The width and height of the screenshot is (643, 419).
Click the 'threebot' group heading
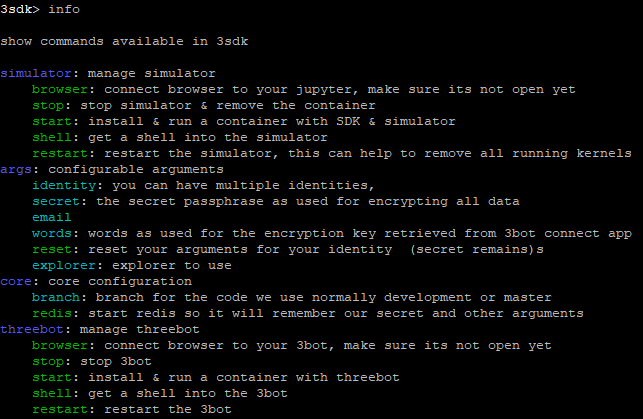[x=32, y=329]
